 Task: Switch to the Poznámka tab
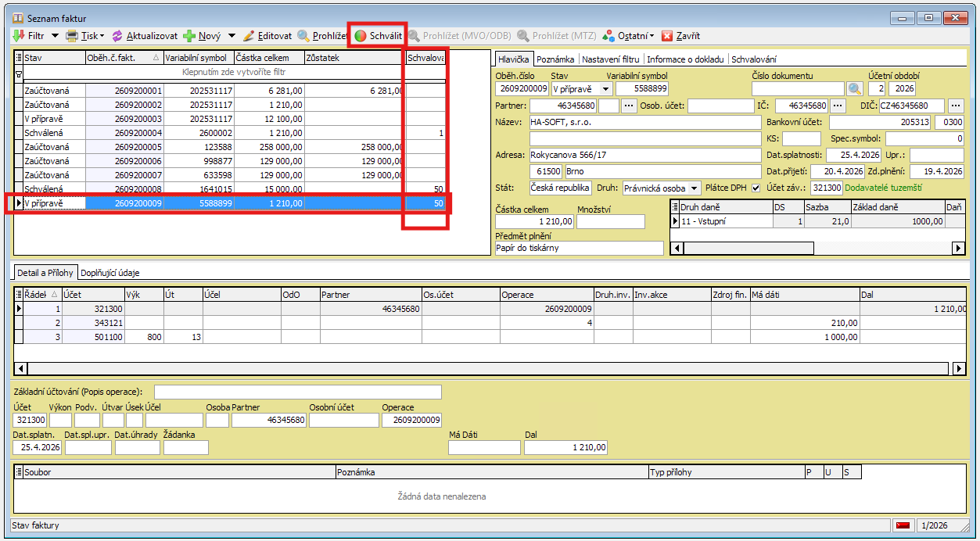coord(555,59)
